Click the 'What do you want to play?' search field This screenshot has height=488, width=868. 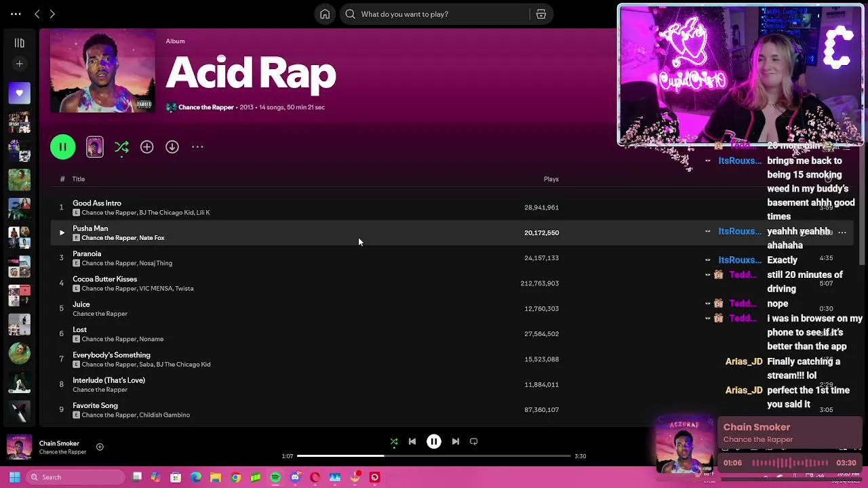pos(435,14)
